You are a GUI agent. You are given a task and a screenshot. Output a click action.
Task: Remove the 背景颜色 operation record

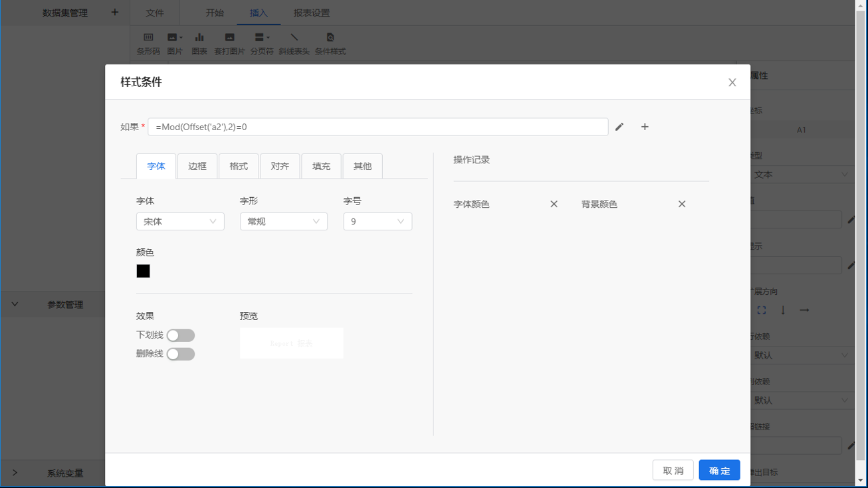click(x=682, y=204)
